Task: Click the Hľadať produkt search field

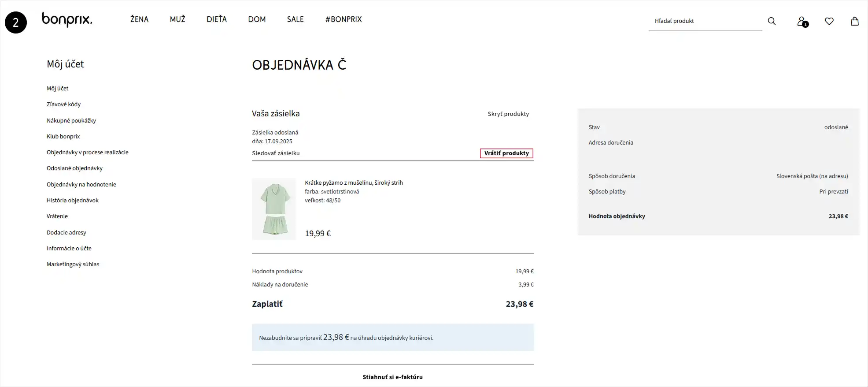Action: point(705,21)
